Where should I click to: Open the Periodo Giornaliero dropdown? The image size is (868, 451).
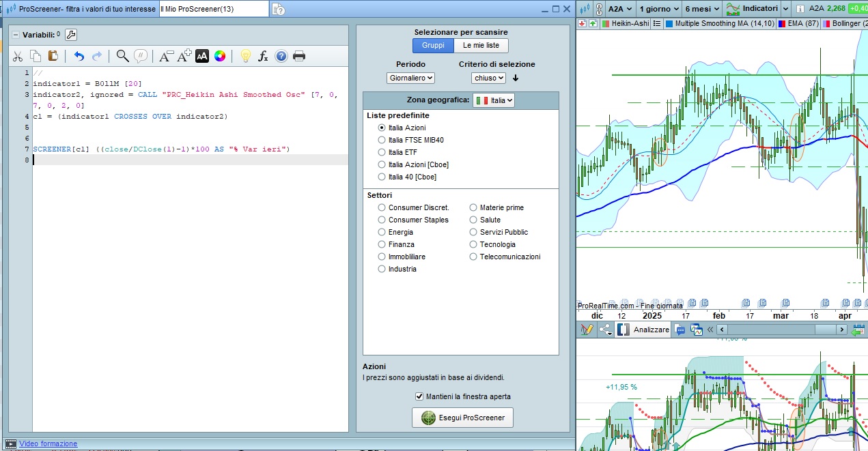click(x=410, y=78)
